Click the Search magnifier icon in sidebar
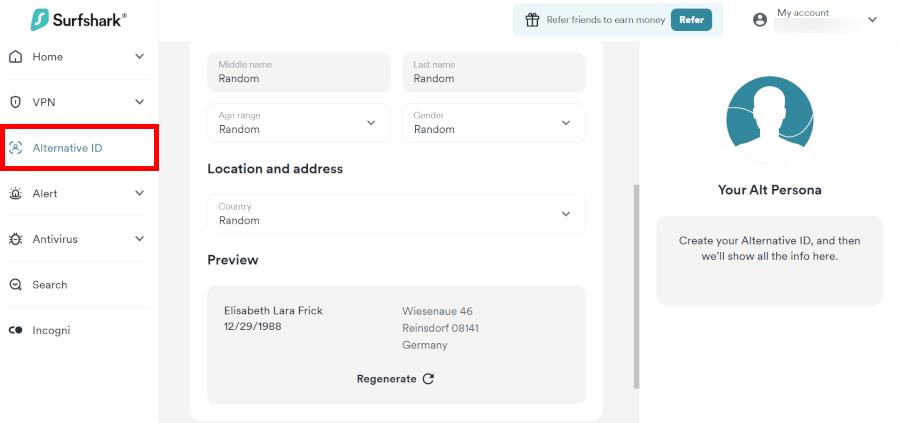This screenshot has height=423, width=900. coord(15,285)
